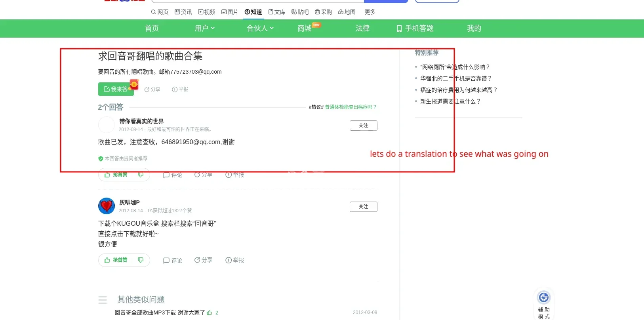Image resolution: width=644 pixels, height=320 pixels.
Task: Toggle the 辅助模式 accessibility button
Action: pos(544,305)
